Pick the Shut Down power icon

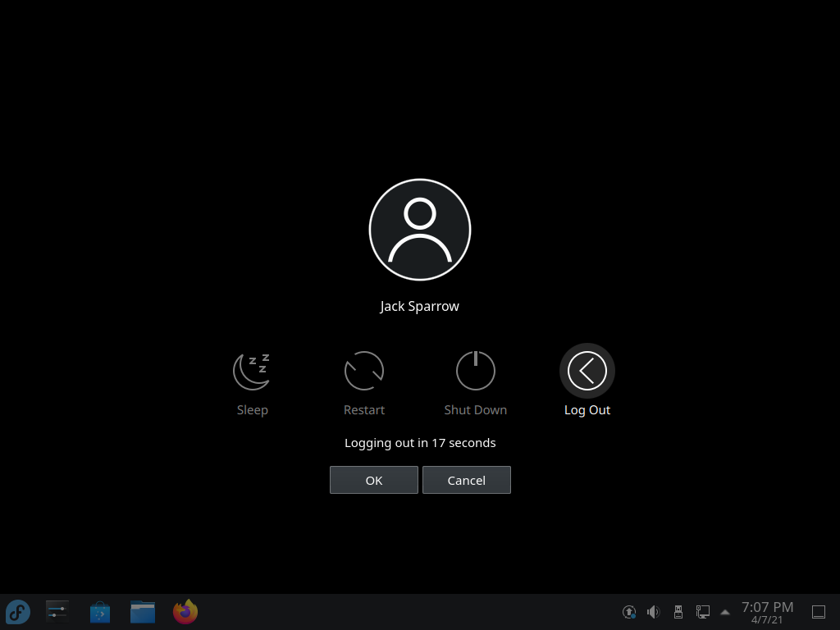(476, 371)
